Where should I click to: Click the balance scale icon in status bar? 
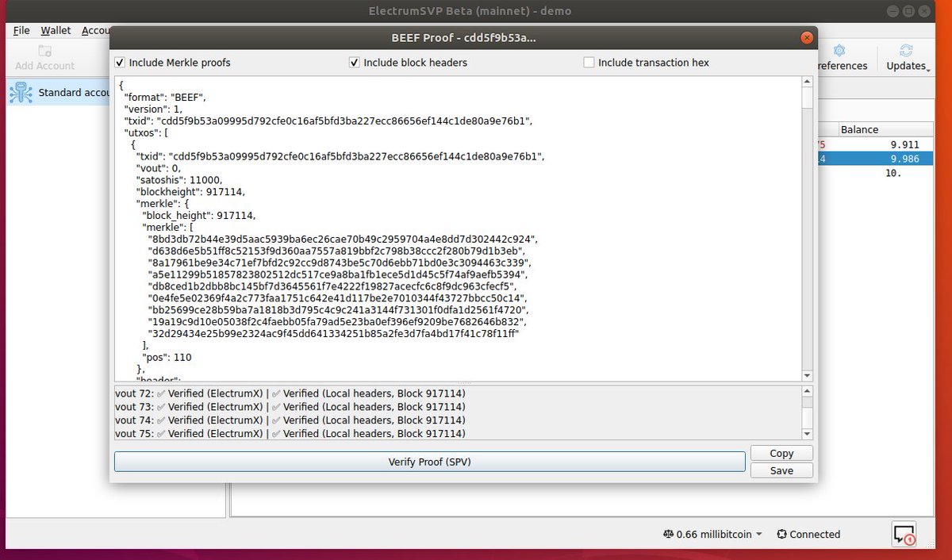pos(667,535)
